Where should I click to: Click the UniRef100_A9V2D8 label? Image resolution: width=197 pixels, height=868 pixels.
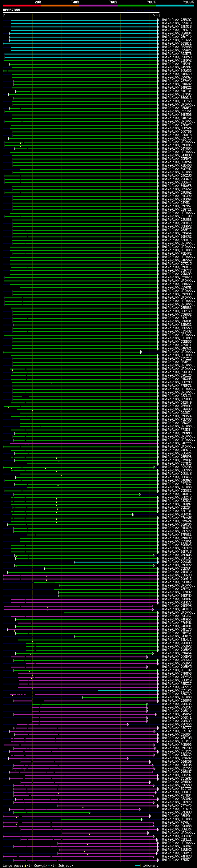pyautogui.click(x=177, y=467)
